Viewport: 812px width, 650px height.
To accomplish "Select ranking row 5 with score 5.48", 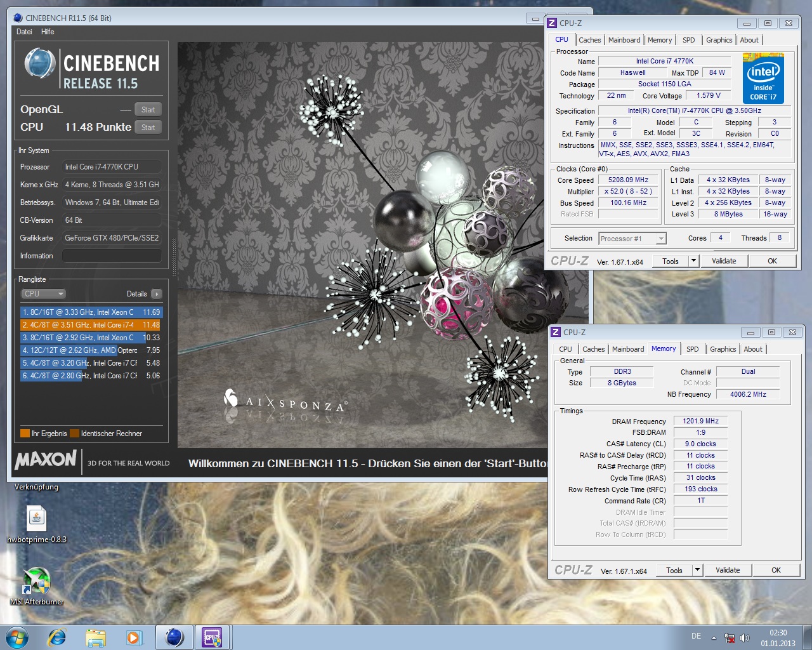I will pyautogui.click(x=91, y=363).
